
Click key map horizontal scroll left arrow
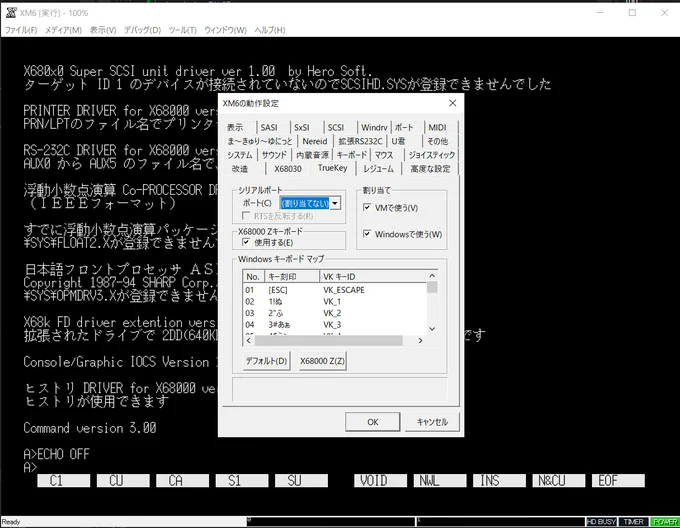pos(248,341)
